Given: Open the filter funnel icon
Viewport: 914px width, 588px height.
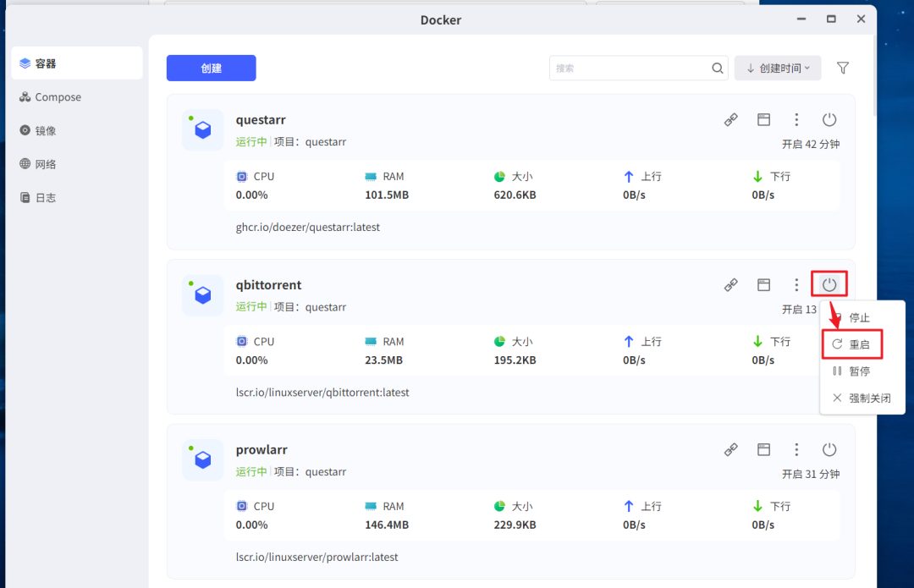Looking at the screenshot, I should click(843, 69).
